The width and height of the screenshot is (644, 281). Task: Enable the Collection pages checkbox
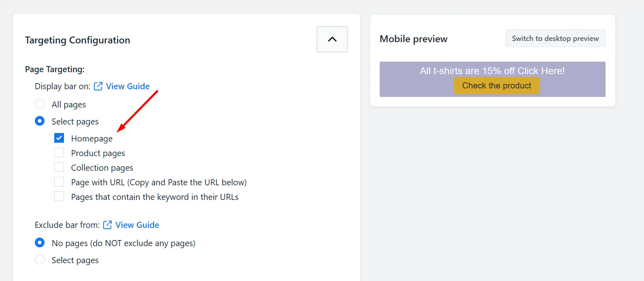(x=59, y=167)
